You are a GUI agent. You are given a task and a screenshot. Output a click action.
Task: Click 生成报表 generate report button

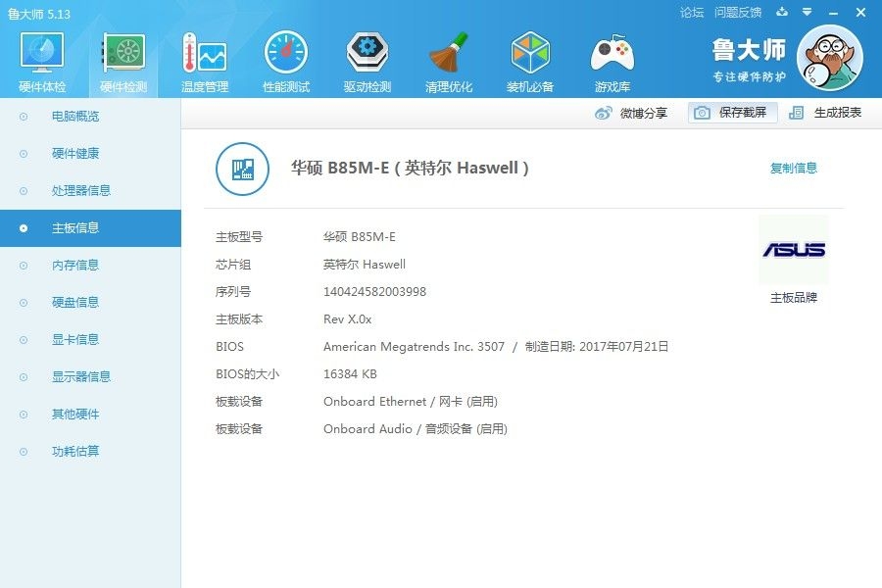click(825, 113)
